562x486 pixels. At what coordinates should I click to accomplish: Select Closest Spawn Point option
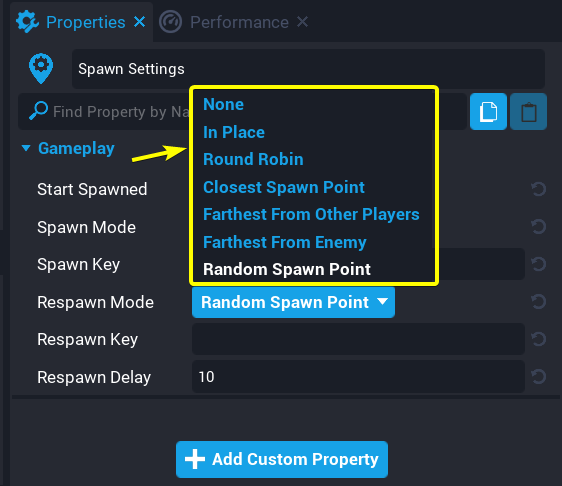pyautogui.click(x=284, y=187)
